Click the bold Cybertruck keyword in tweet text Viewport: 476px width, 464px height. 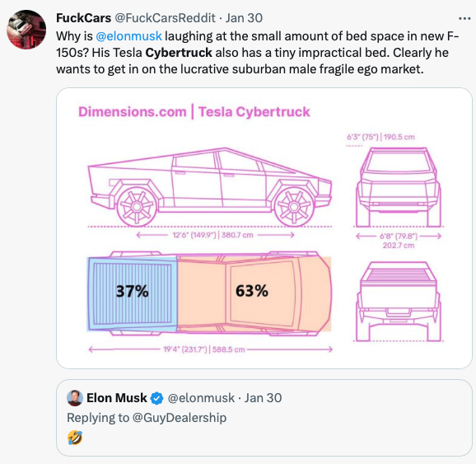click(179, 53)
